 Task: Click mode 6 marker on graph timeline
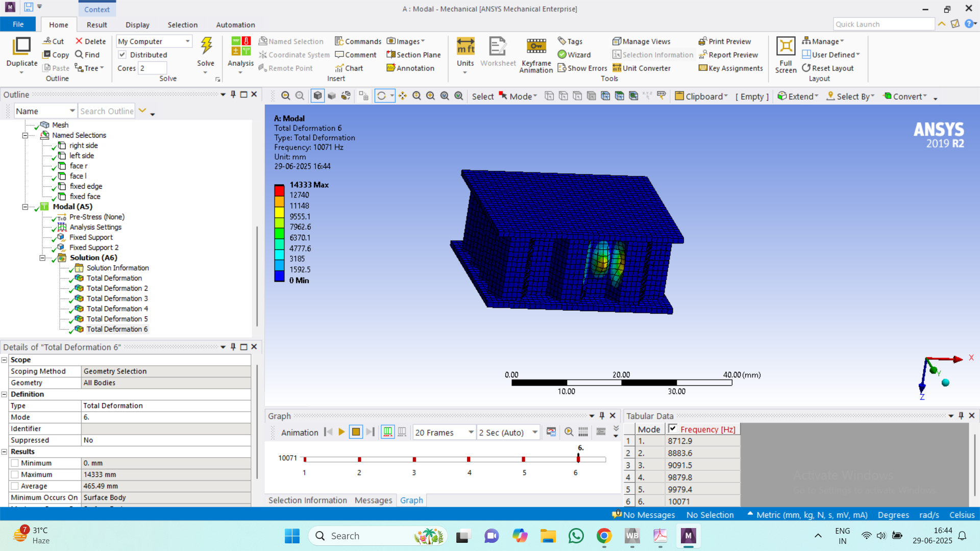coord(578,459)
